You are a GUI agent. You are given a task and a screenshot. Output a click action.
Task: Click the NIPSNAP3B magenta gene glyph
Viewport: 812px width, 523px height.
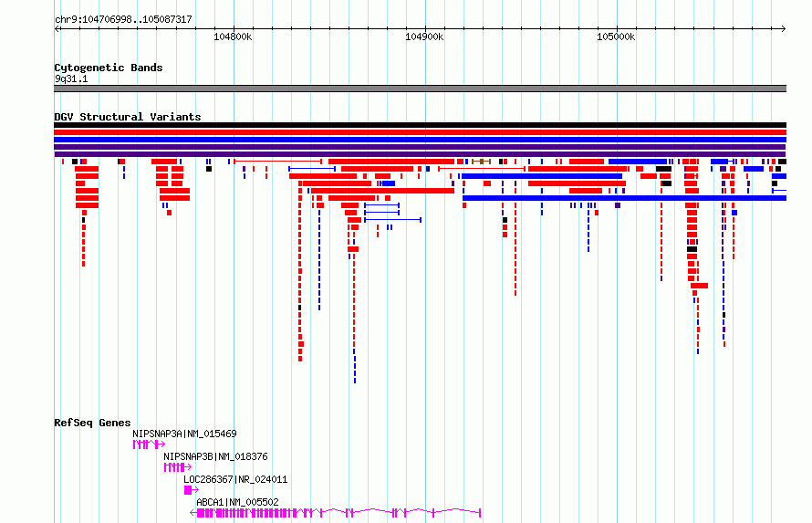click(x=178, y=467)
